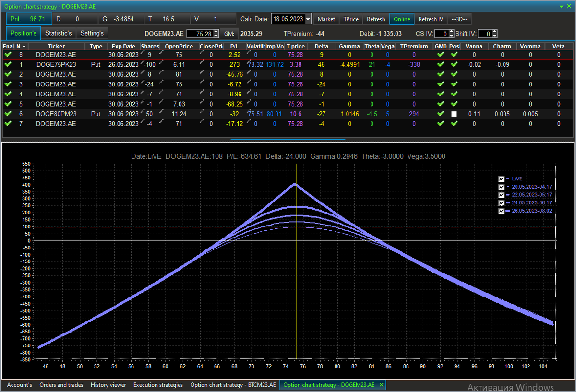Image resolution: width=576 pixels, height=392 pixels.
Task: Decrease Shift IV with down stepper
Action: (495, 36)
